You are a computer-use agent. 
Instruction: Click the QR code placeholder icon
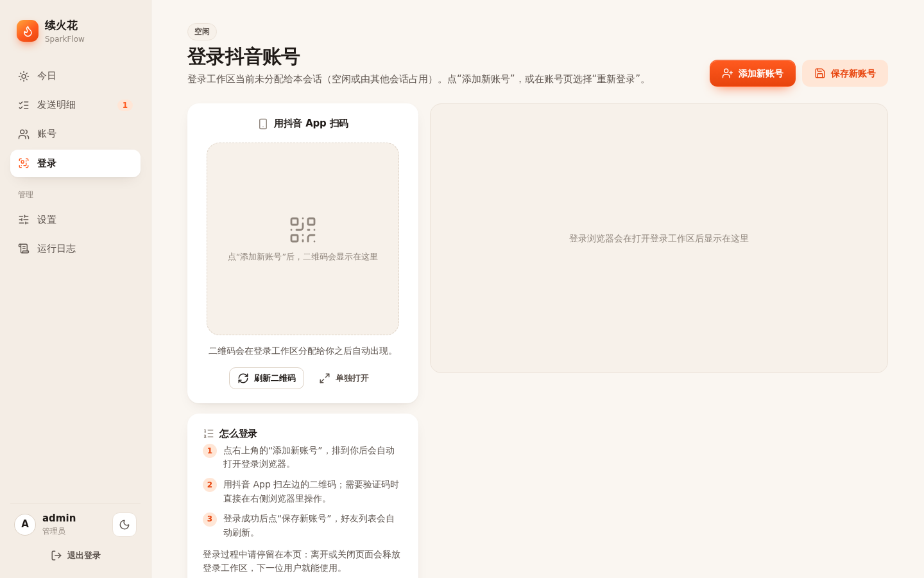pos(303,230)
